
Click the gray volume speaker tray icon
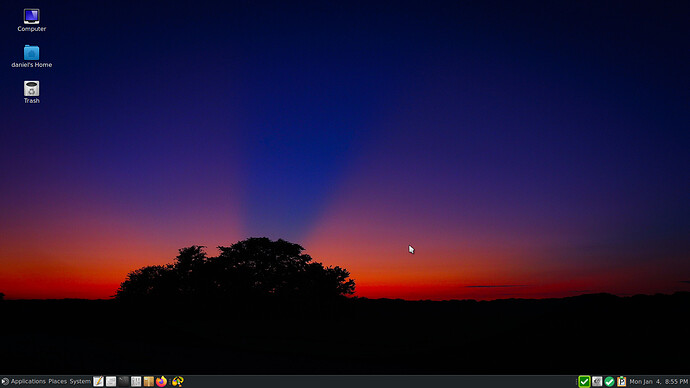pyautogui.click(x=597, y=381)
